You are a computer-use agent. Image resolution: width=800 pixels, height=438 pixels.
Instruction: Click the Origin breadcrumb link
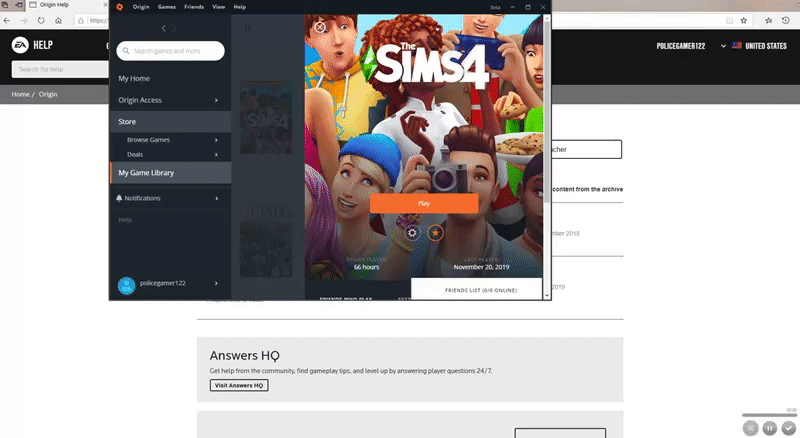tap(48, 94)
